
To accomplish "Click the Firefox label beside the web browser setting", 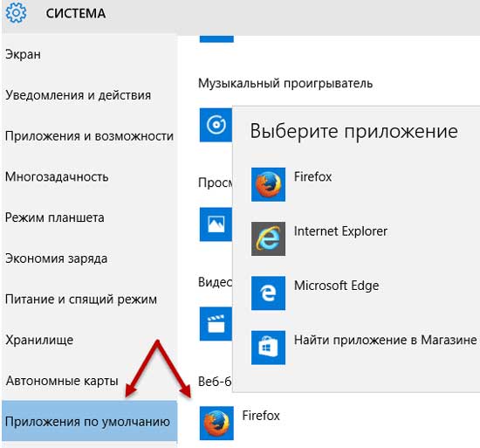I will [261, 416].
